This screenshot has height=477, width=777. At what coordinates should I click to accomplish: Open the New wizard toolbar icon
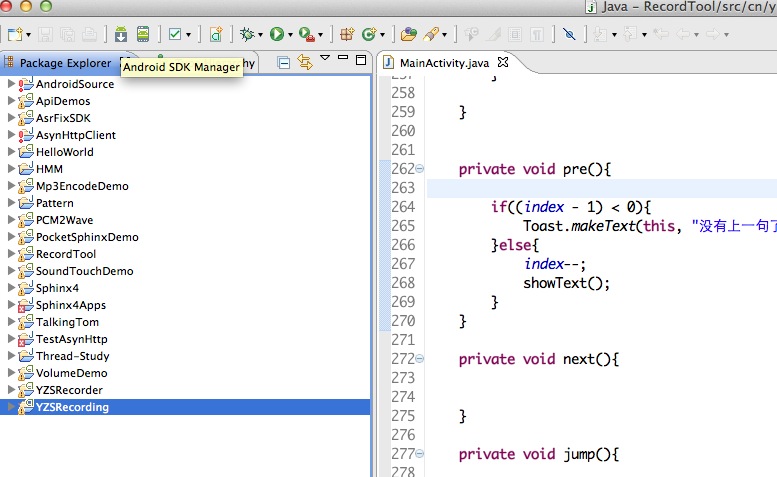14,34
